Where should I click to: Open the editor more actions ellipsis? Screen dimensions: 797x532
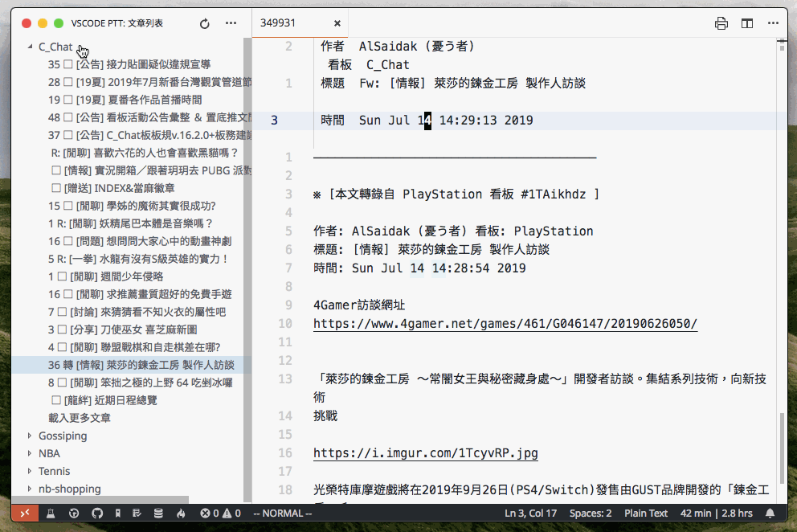(x=773, y=23)
